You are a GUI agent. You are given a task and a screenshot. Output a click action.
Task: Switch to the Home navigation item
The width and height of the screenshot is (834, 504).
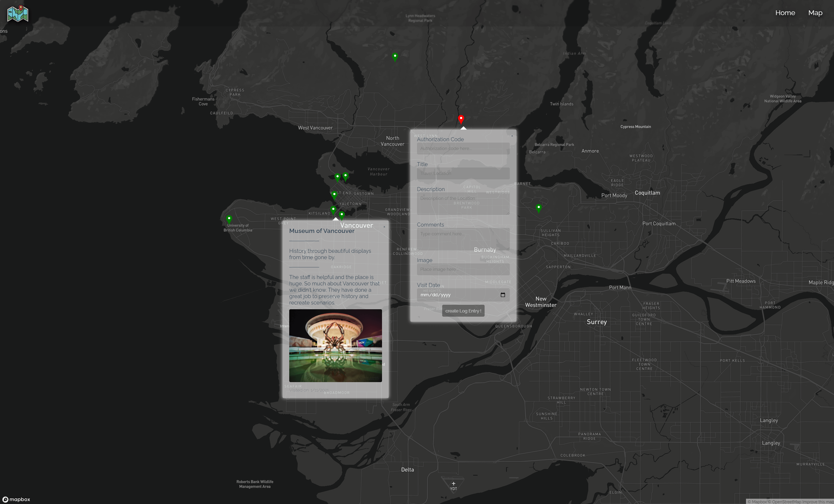click(785, 13)
